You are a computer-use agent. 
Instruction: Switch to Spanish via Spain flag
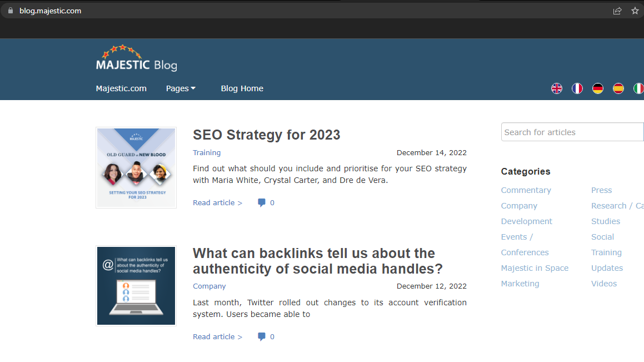tap(618, 88)
